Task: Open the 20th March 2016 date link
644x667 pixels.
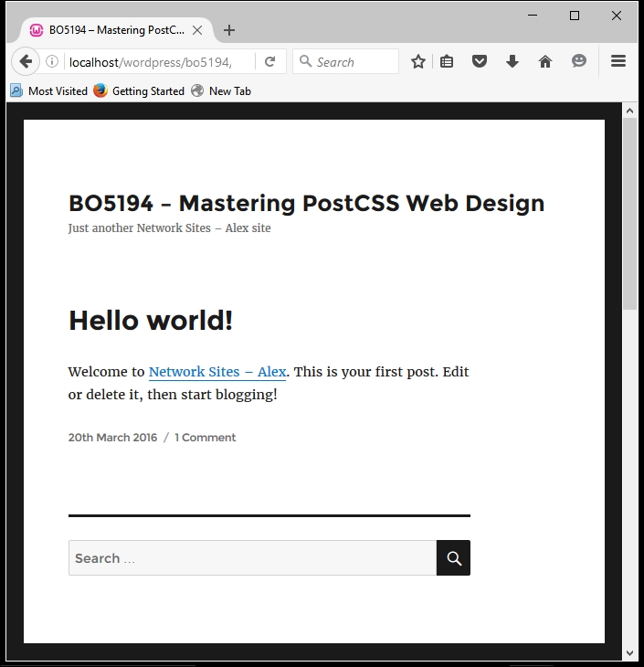Action: coord(112,438)
